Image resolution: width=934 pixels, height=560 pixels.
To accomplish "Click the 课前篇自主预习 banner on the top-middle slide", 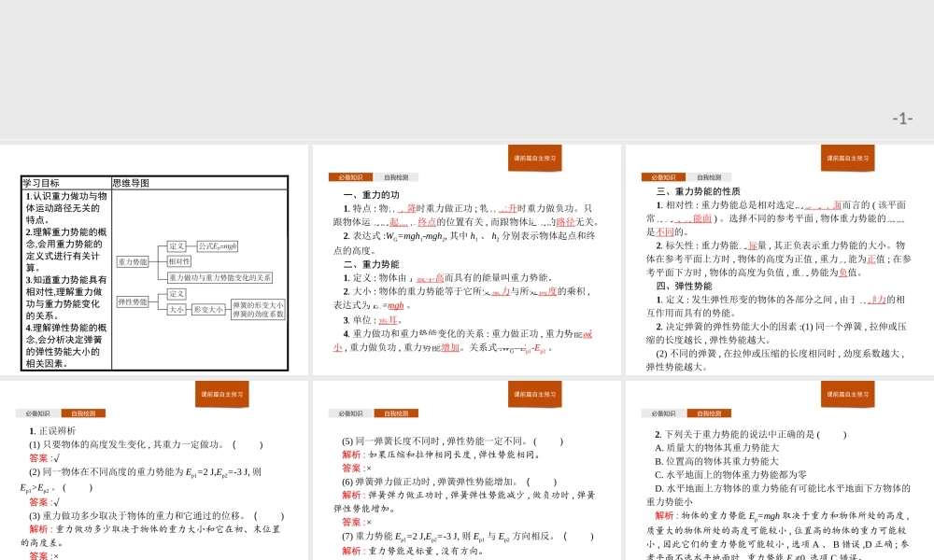I will point(535,158).
